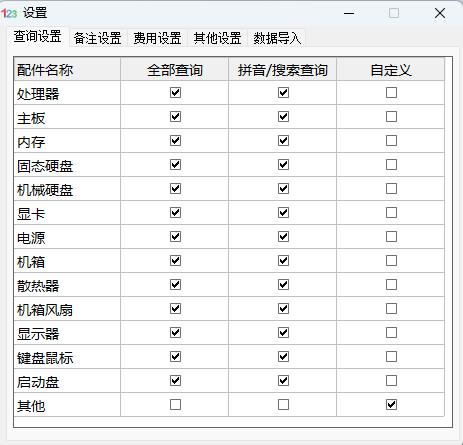
Task: Switch to the 费用设置 tab
Action: coord(157,38)
